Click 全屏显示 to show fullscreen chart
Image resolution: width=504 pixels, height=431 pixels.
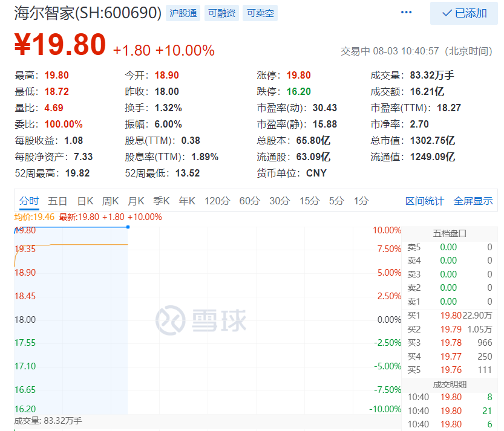tap(473, 201)
